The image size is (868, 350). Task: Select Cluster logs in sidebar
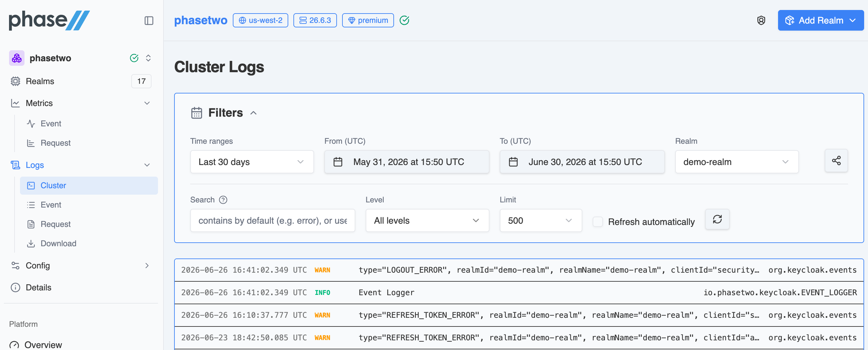(89, 186)
